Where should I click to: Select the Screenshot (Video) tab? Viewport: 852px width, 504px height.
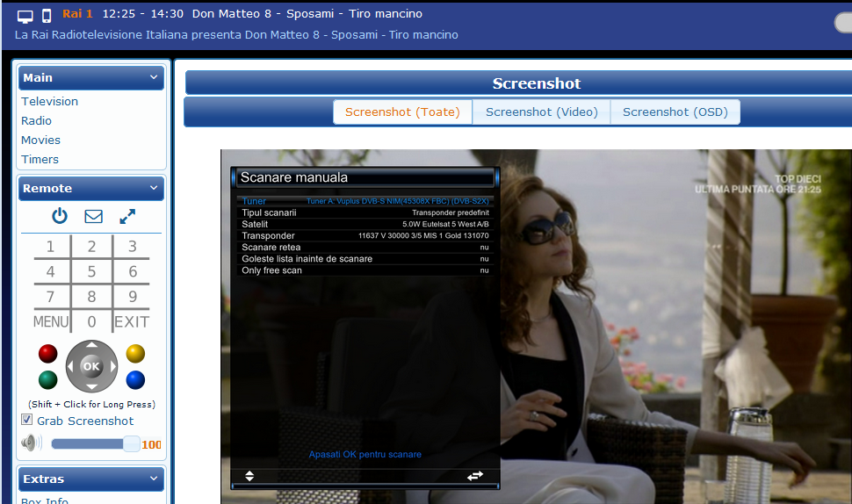click(x=542, y=112)
